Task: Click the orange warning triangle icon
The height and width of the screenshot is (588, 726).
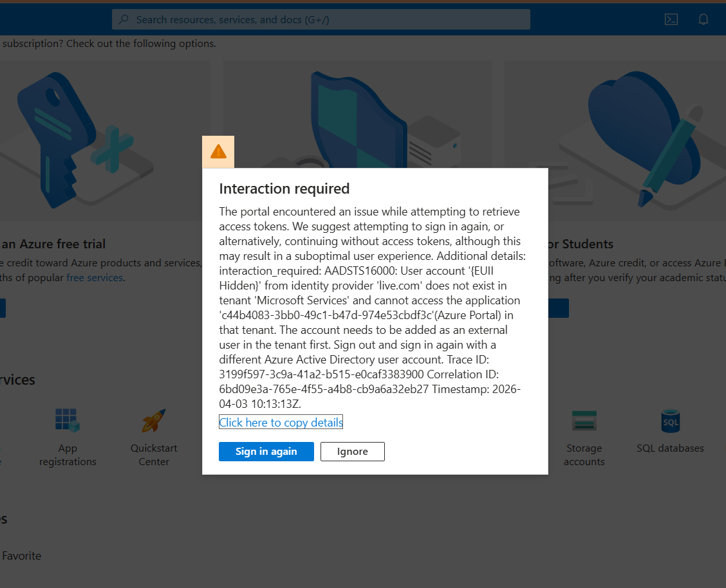Action: (x=218, y=152)
